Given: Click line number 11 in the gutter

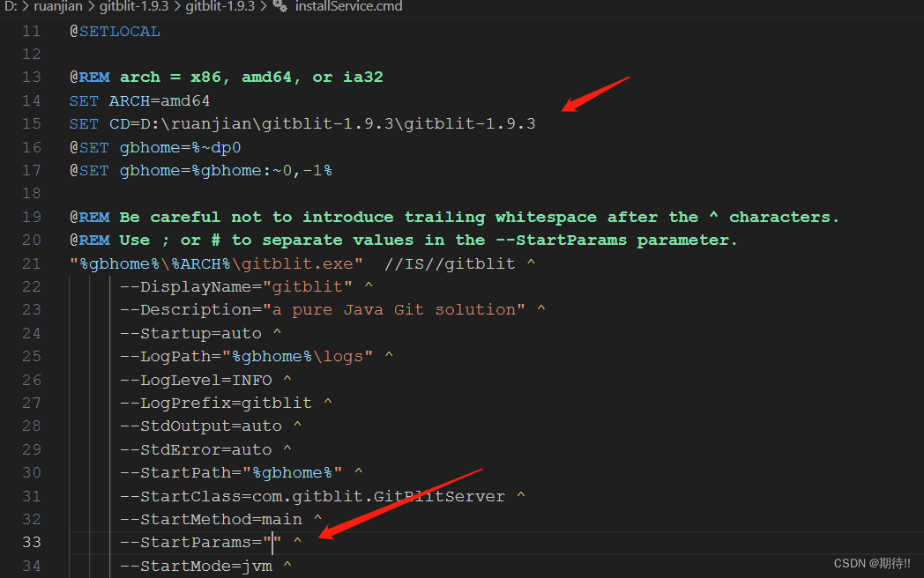Looking at the screenshot, I should [31, 31].
